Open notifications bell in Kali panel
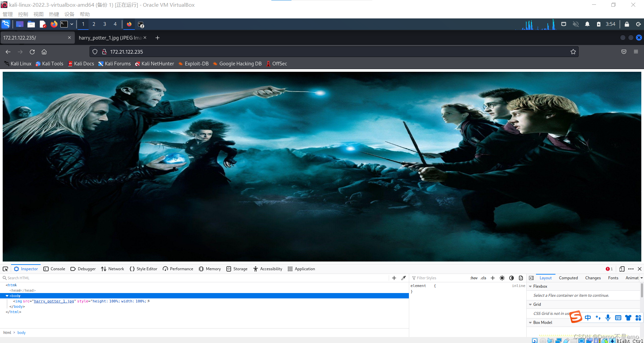The height and width of the screenshot is (343, 644). 587,24
